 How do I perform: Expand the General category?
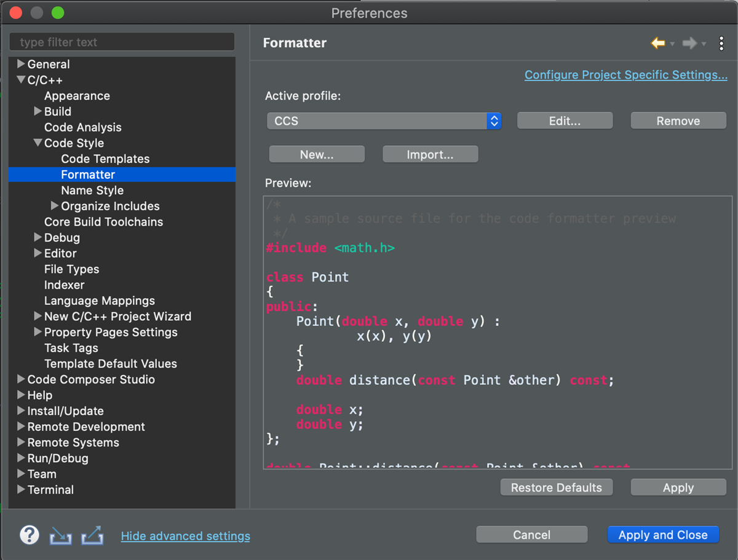[20, 64]
